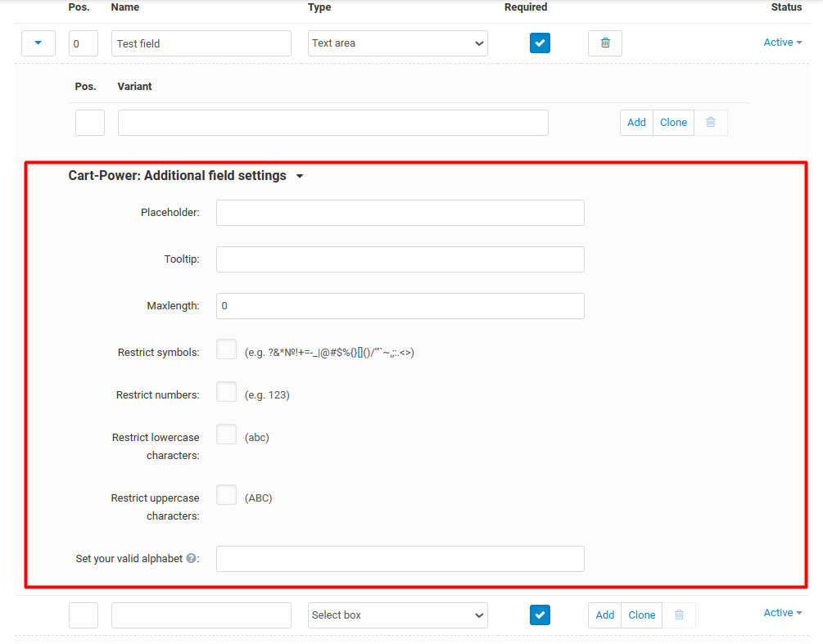
Task: Click the empty name input in the Select box row
Action: (201, 615)
